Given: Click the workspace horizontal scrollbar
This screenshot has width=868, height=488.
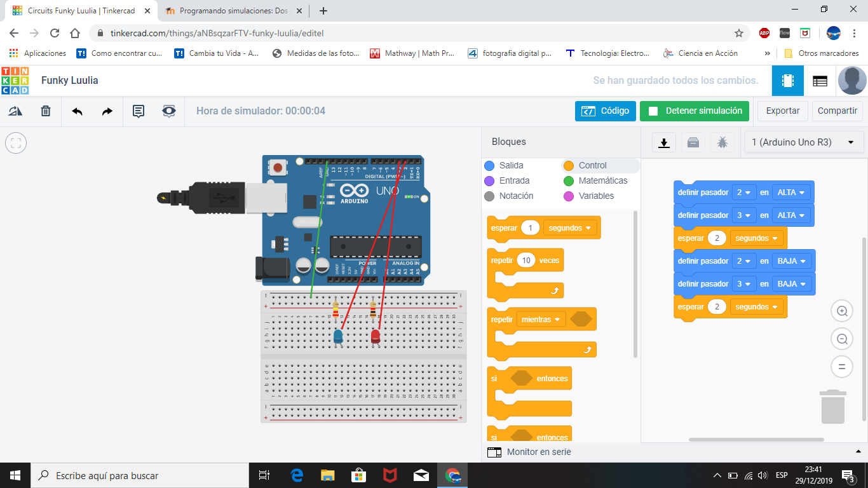Looking at the screenshot, I should (756, 439).
